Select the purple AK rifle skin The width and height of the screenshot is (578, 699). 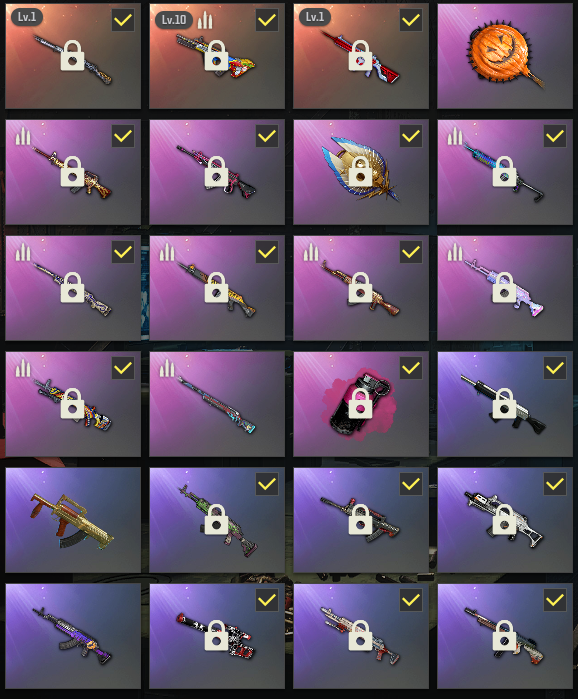tap(73, 636)
